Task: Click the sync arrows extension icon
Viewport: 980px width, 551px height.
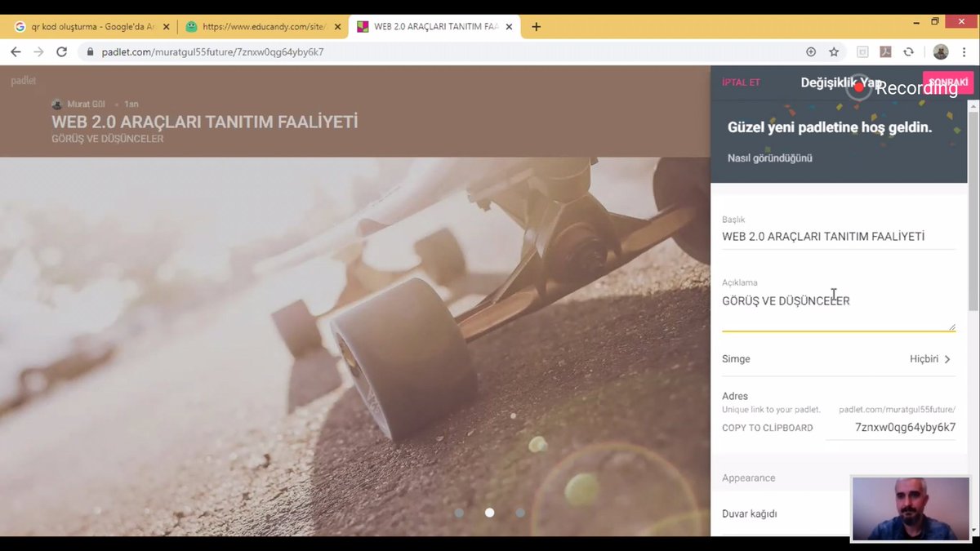Action: coord(908,51)
